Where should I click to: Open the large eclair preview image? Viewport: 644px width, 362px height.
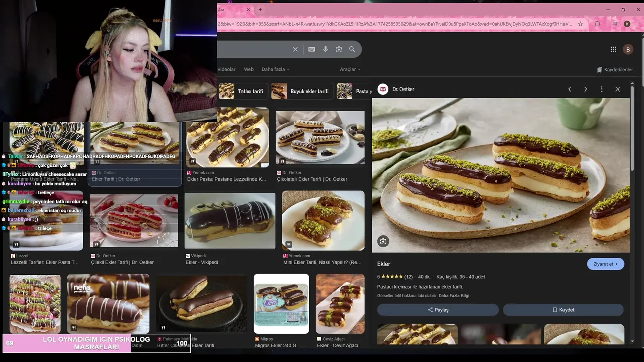(x=501, y=175)
